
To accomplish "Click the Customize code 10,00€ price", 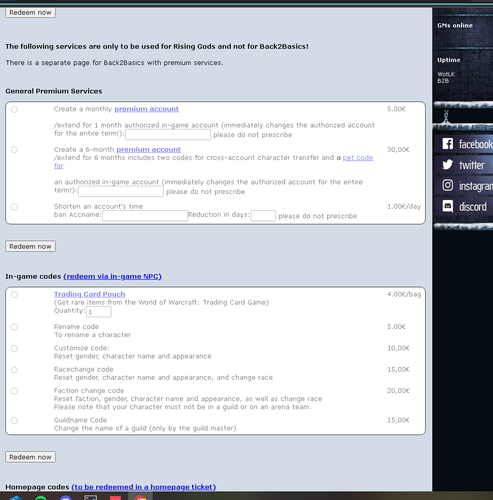I will coord(398,348).
